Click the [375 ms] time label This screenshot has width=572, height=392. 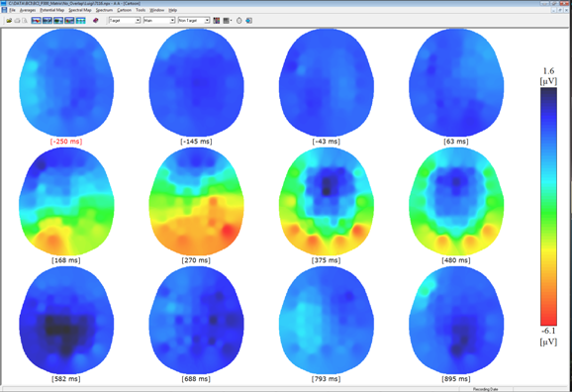[x=327, y=260]
